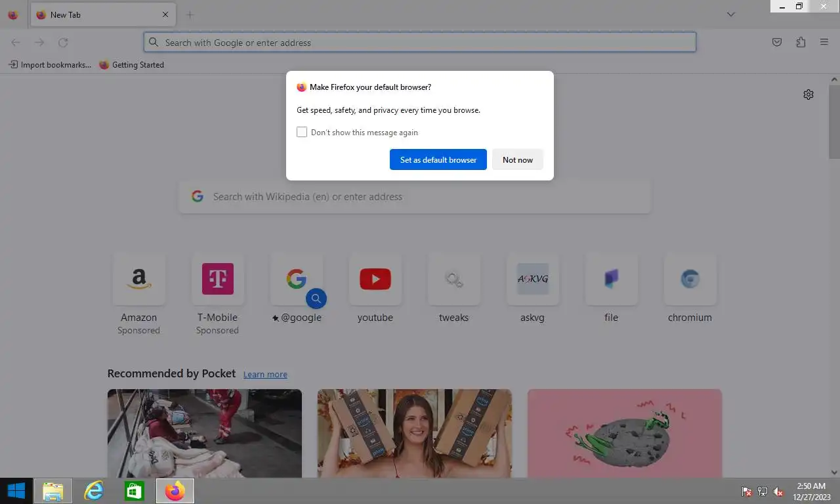Focus the top address bar
Viewport: 840px width, 504px height.
tap(420, 42)
